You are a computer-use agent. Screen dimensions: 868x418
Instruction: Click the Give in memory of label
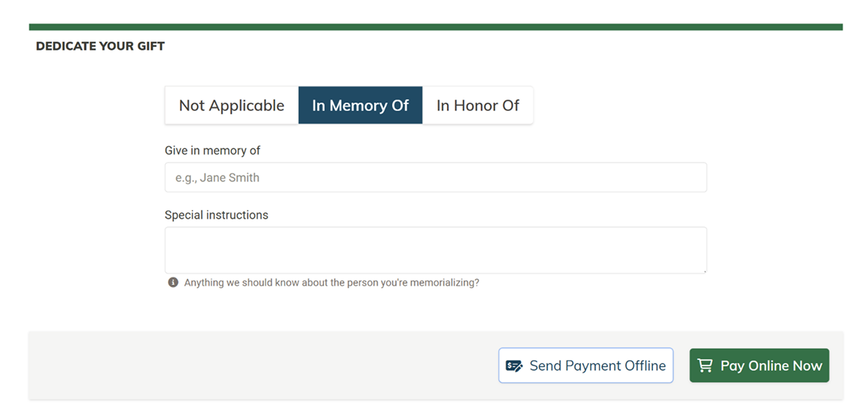212,150
